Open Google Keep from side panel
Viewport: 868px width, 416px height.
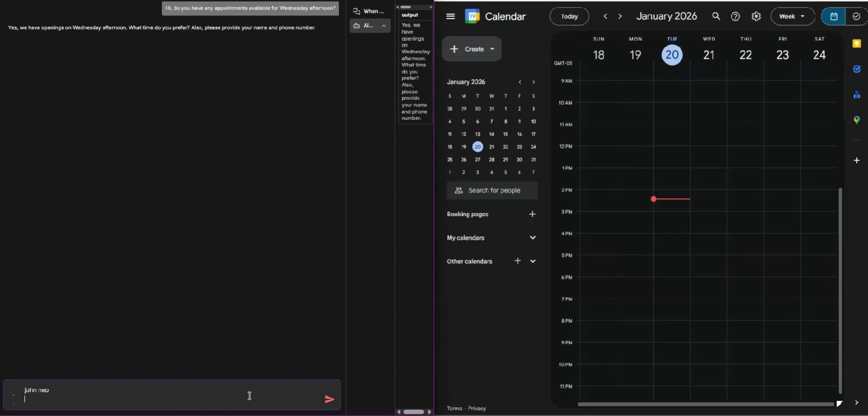click(856, 44)
